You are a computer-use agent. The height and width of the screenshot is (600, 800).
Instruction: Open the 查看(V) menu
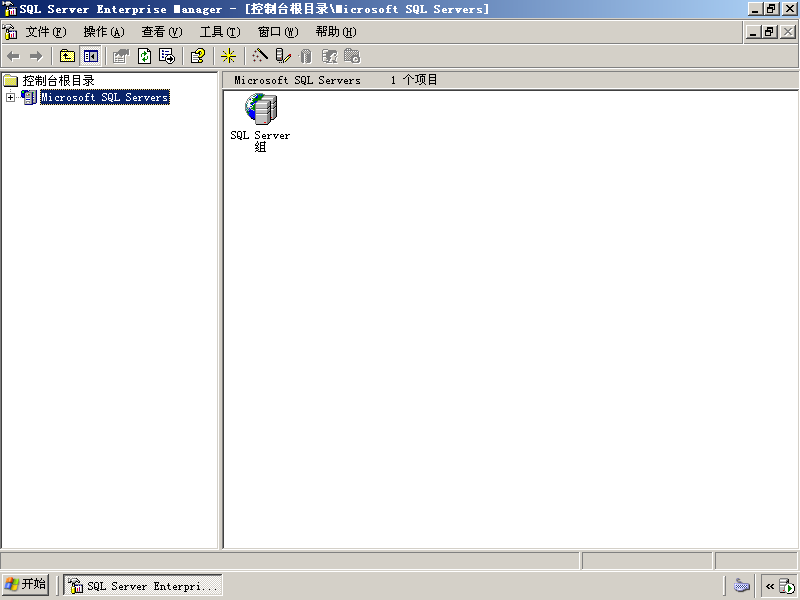click(x=162, y=32)
